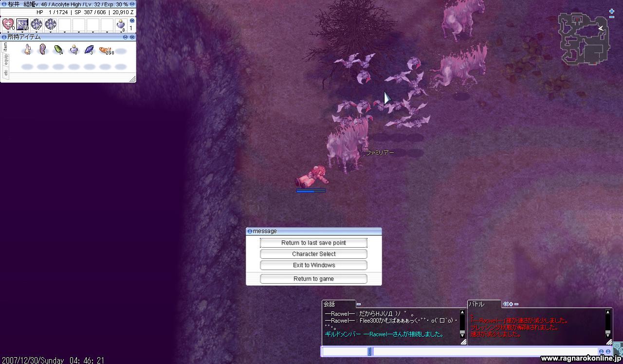The image size is (623, 364).
Task: Click the ファミリアー monster name label
Action: [380, 152]
